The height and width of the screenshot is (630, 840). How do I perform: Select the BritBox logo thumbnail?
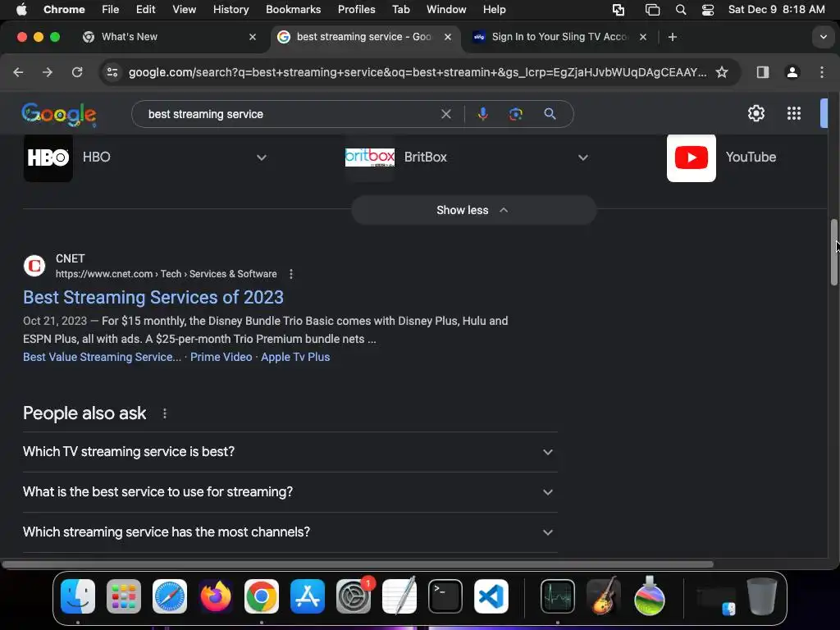tap(370, 157)
